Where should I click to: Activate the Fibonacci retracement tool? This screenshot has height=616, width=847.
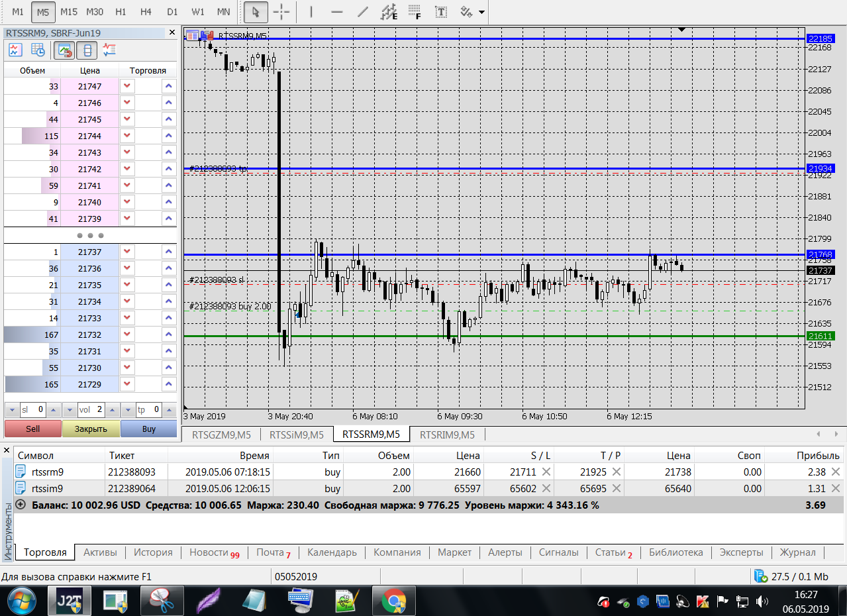(x=415, y=12)
